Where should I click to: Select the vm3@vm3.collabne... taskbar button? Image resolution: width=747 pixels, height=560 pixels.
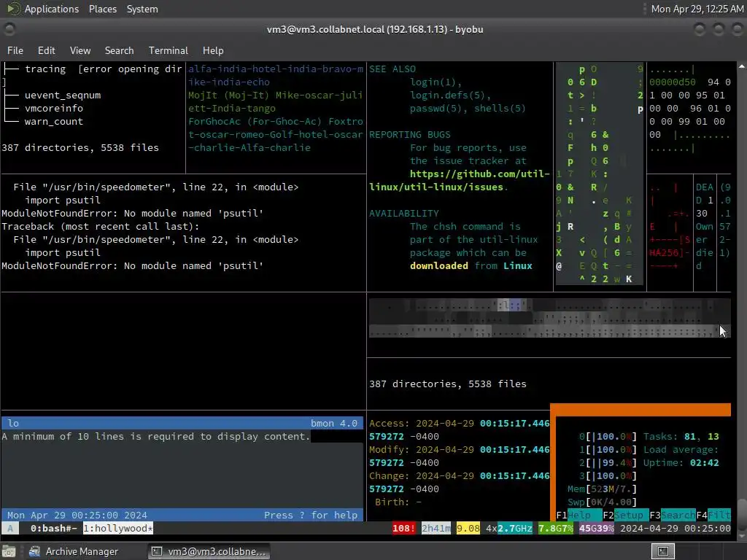tap(209, 551)
